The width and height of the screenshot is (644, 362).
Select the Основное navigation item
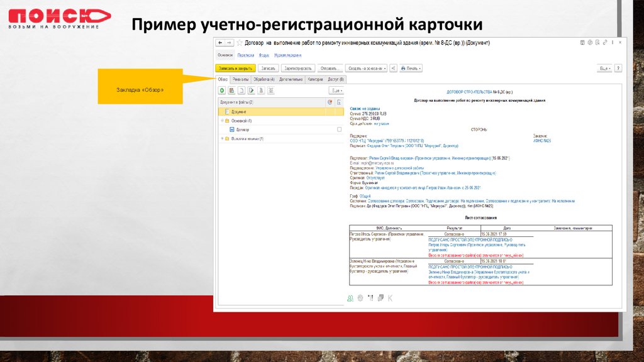point(225,55)
